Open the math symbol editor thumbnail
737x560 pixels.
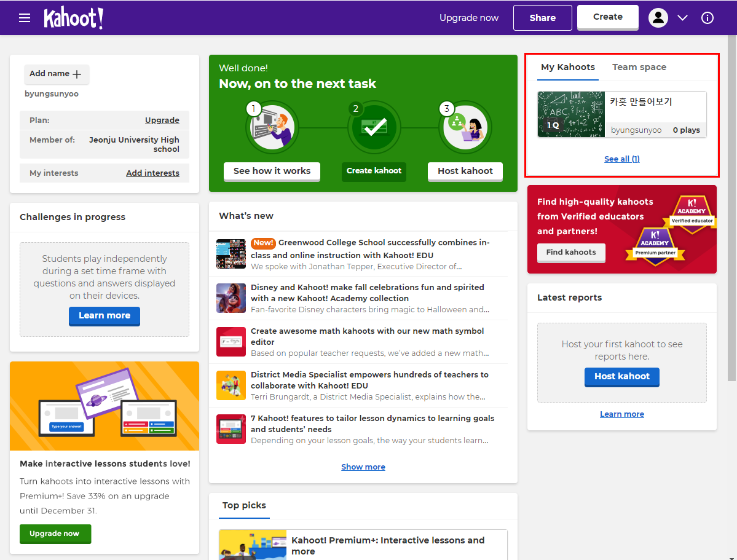pyautogui.click(x=231, y=342)
